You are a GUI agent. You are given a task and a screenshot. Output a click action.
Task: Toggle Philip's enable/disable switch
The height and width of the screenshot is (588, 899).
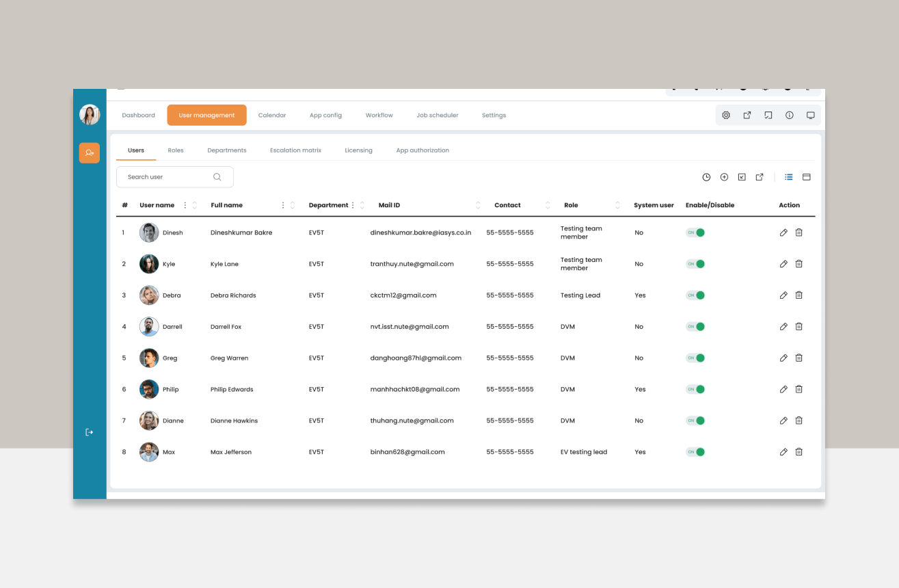point(695,389)
